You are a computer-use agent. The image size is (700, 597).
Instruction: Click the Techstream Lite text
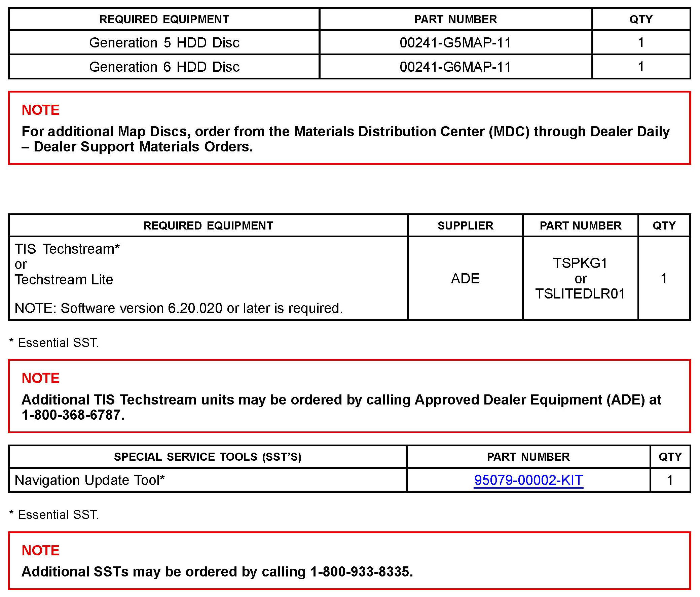coord(64,280)
